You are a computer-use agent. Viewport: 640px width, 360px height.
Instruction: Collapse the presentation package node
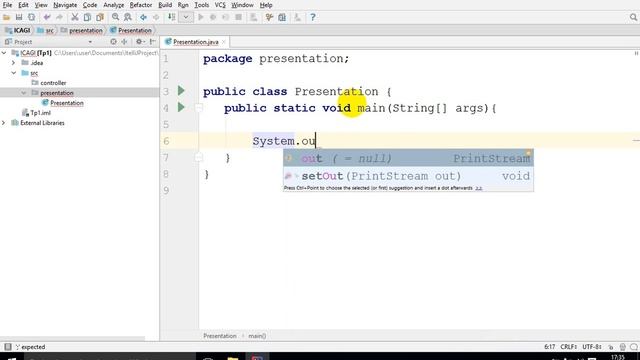tap(24, 93)
